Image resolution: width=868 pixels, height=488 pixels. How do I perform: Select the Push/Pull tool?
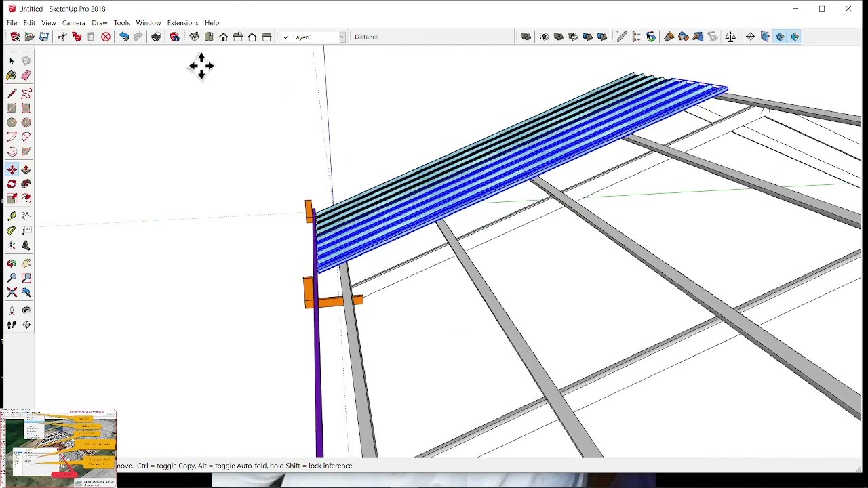click(26, 170)
